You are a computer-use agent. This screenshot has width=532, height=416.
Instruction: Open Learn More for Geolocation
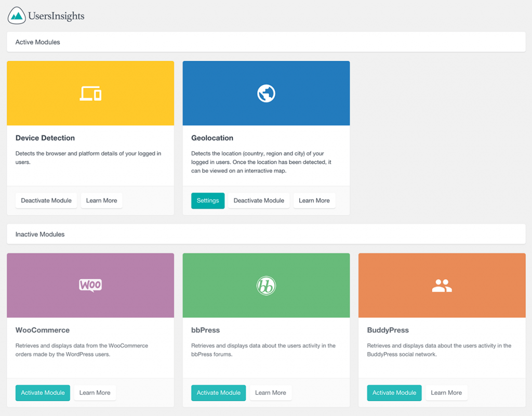click(314, 200)
